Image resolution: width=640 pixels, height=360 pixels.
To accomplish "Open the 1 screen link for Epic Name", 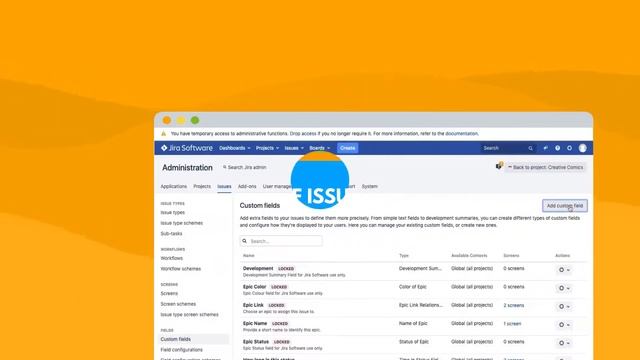I will point(512,324).
